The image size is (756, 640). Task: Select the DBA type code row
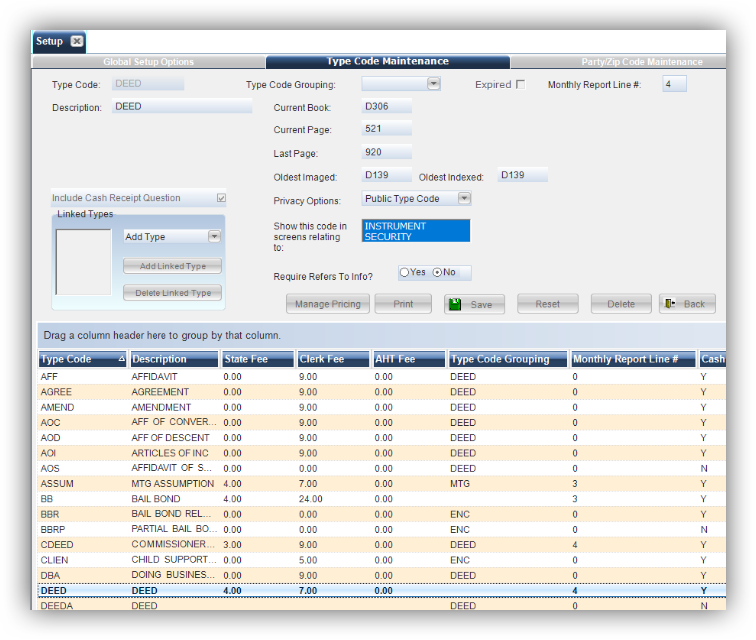click(x=50, y=575)
